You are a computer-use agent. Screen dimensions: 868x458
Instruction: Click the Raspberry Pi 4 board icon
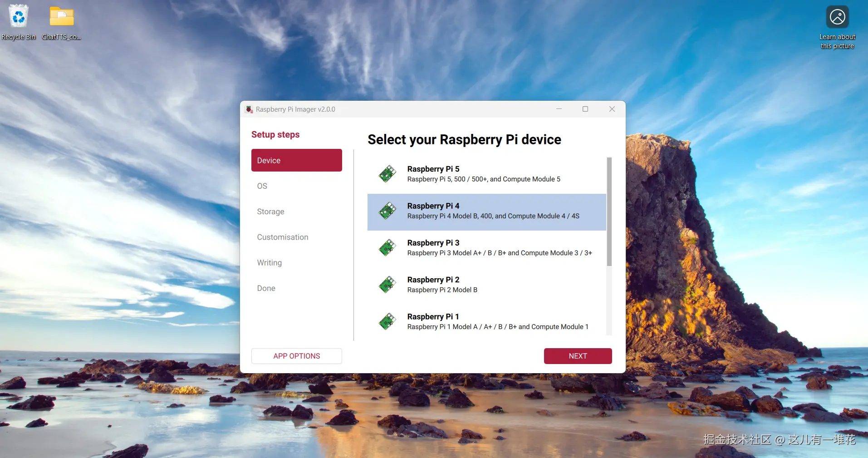point(387,211)
